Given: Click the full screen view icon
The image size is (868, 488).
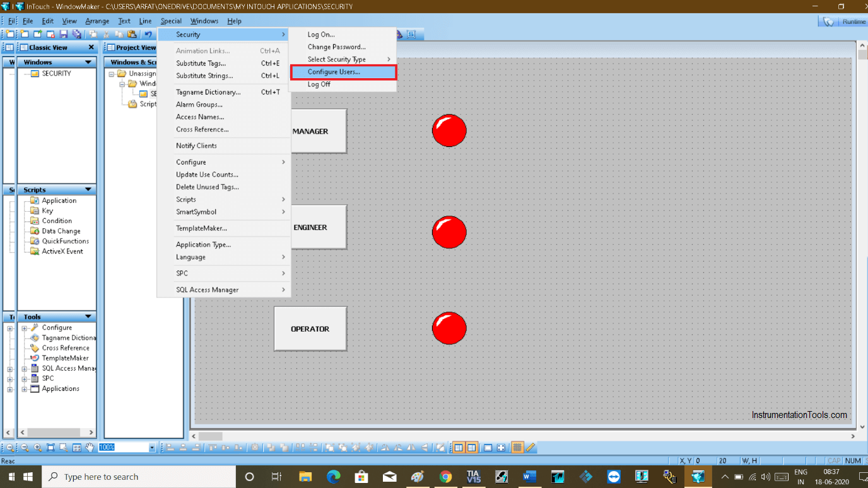Looking at the screenshot, I should pos(501,448).
